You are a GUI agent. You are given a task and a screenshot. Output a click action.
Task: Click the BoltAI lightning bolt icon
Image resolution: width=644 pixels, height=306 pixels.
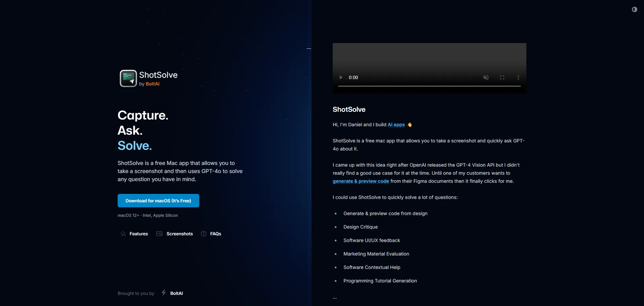click(x=164, y=293)
